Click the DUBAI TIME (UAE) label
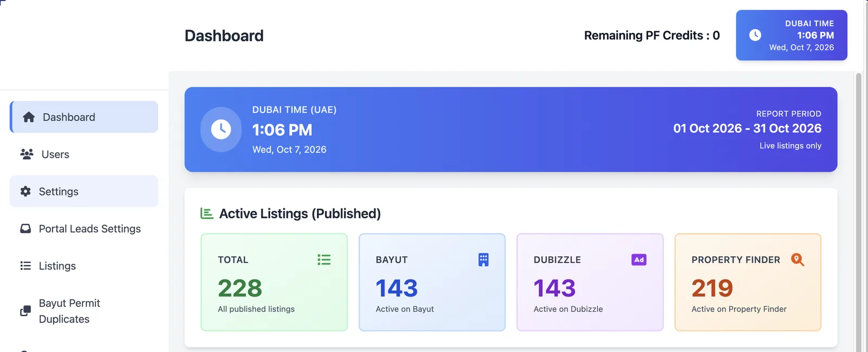The image size is (868, 352). tap(294, 110)
